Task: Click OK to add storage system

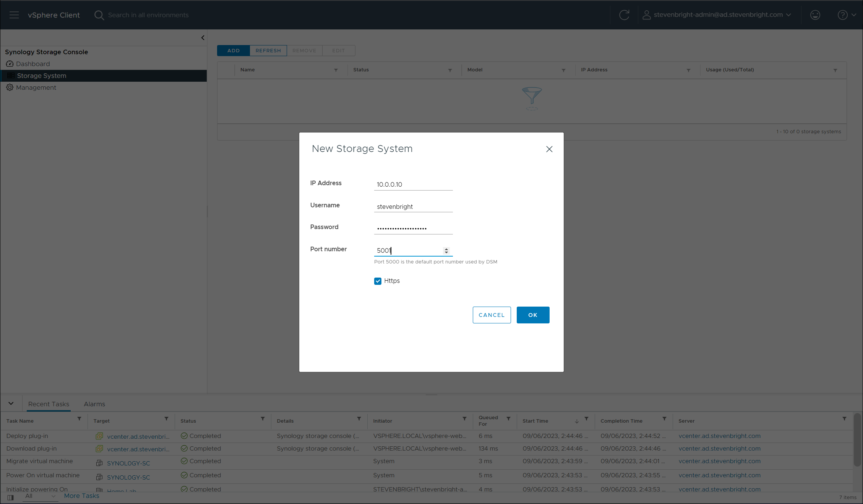Action: [x=533, y=315]
